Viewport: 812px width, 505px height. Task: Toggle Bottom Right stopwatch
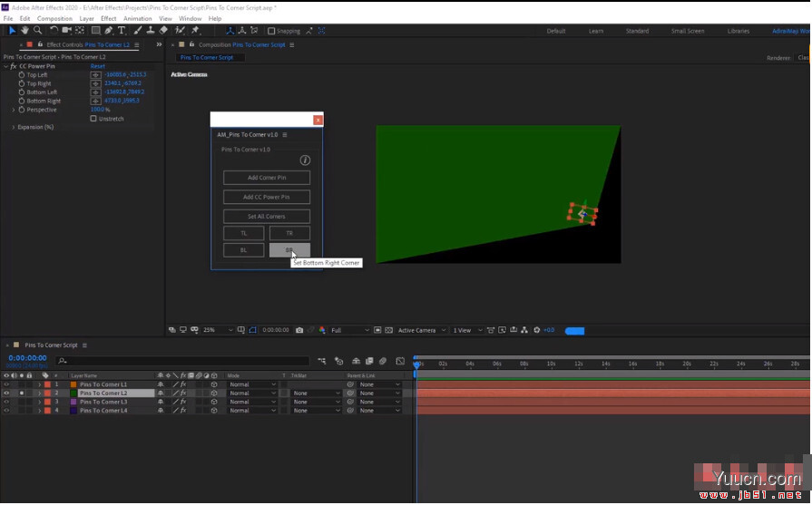pyautogui.click(x=21, y=101)
